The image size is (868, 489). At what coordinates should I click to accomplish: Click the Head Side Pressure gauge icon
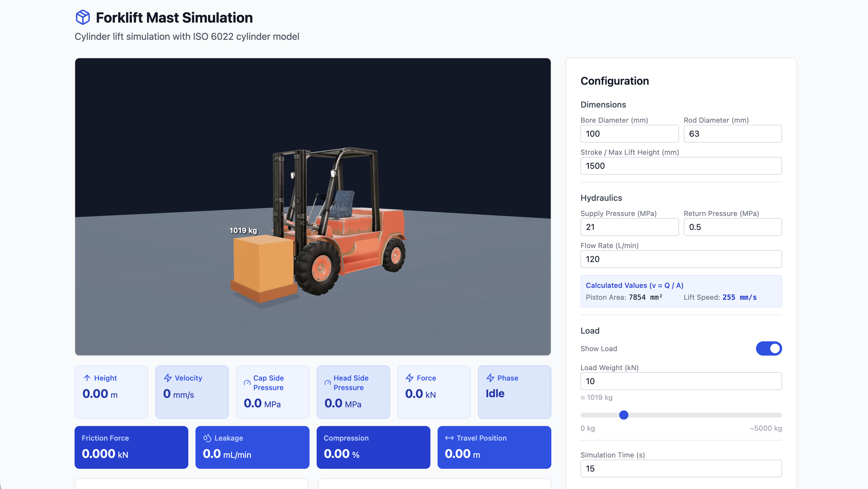(x=328, y=383)
